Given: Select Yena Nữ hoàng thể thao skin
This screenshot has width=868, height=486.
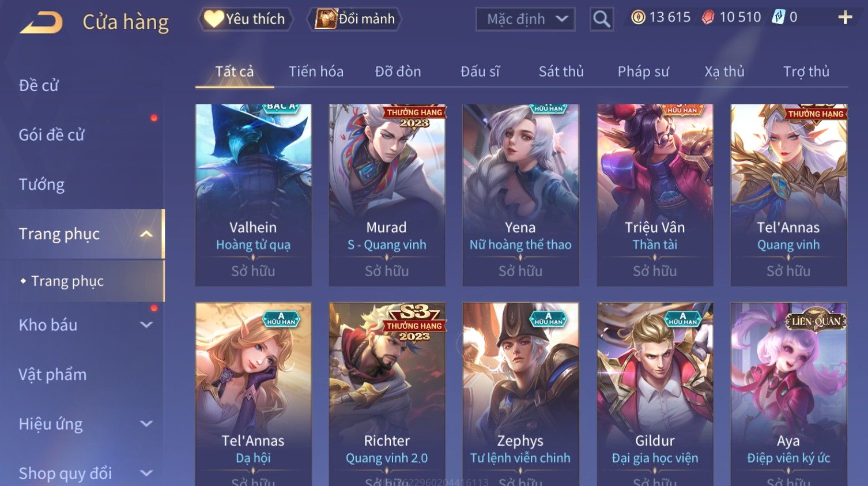Looking at the screenshot, I should point(520,195).
